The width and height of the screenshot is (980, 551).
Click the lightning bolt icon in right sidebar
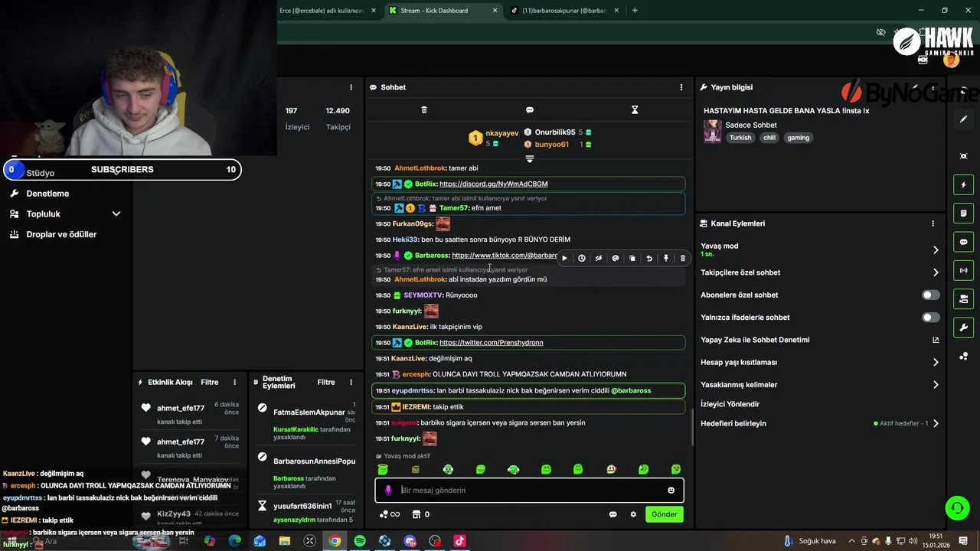point(964,185)
